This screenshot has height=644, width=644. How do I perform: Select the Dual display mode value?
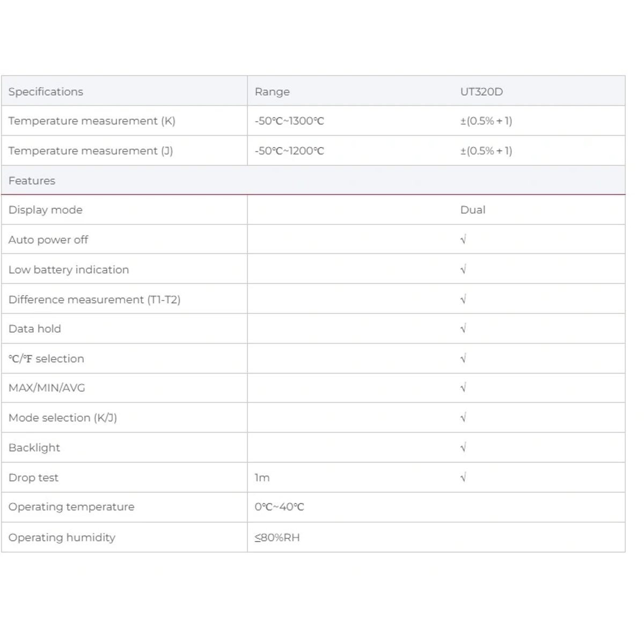pos(473,210)
